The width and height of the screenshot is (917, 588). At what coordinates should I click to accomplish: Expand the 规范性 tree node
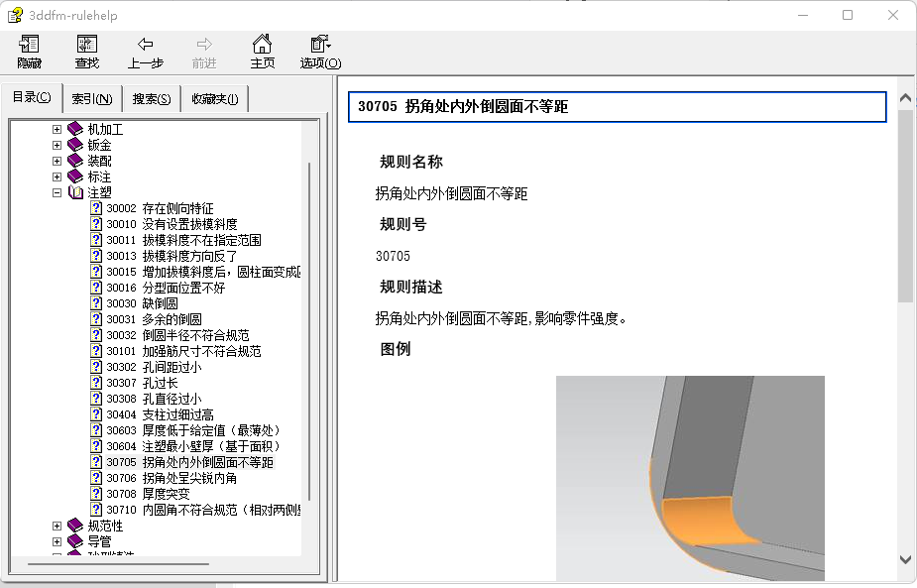click(x=57, y=525)
